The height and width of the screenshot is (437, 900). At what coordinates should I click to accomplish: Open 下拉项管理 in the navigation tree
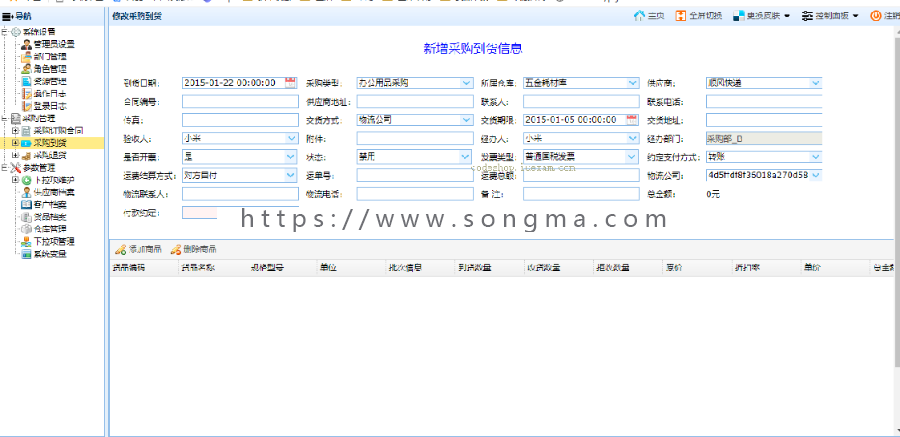[x=54, y=242]
